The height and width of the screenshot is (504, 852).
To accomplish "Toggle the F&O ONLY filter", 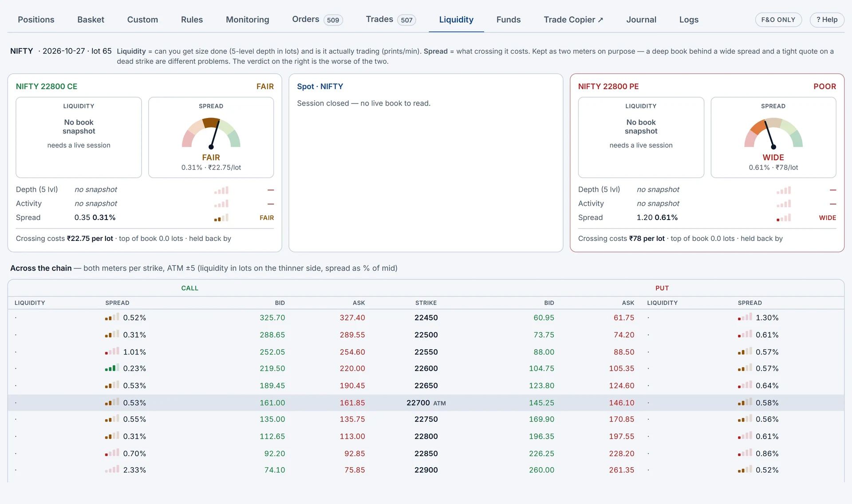I will coord(778,20).
